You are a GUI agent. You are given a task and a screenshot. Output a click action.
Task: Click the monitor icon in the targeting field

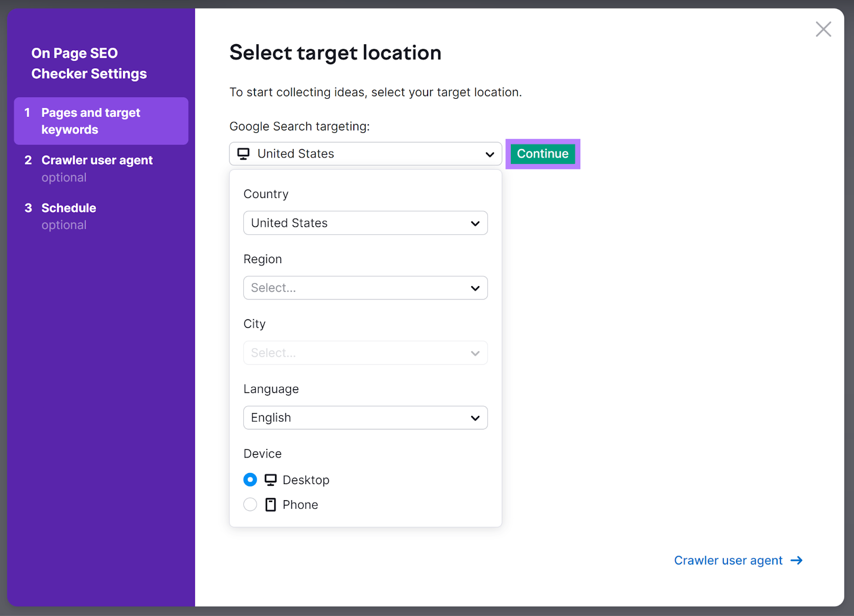(244, 154)
